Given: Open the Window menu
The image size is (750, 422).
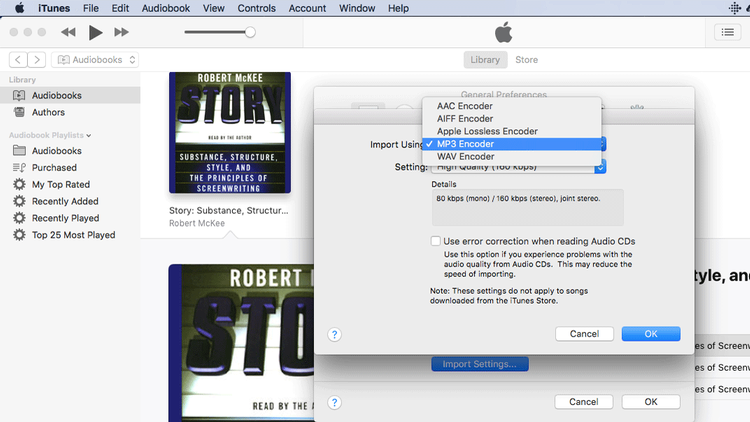Looking at the screenshot, I should click(x=357, y=8).
